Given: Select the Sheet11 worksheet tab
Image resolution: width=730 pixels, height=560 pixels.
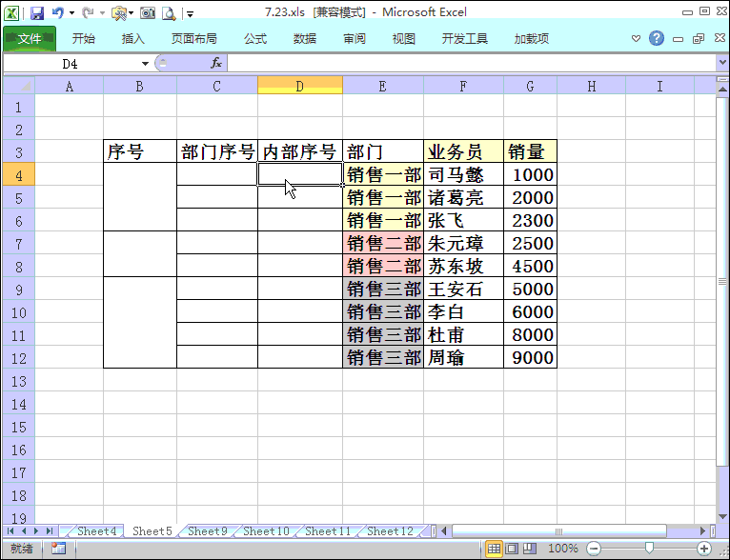Looking at the screenshot, I should coord(328,531).
